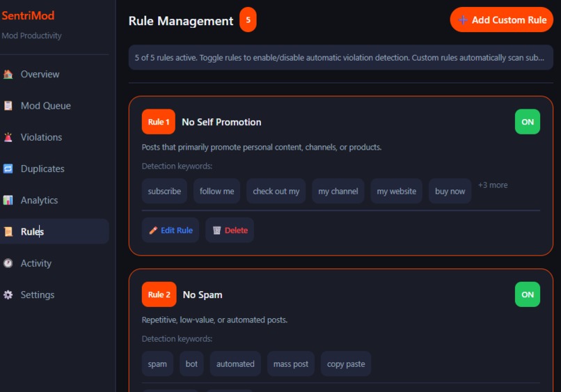
Task: Click the rule count badge 5
Action: (x=248, y=19)
